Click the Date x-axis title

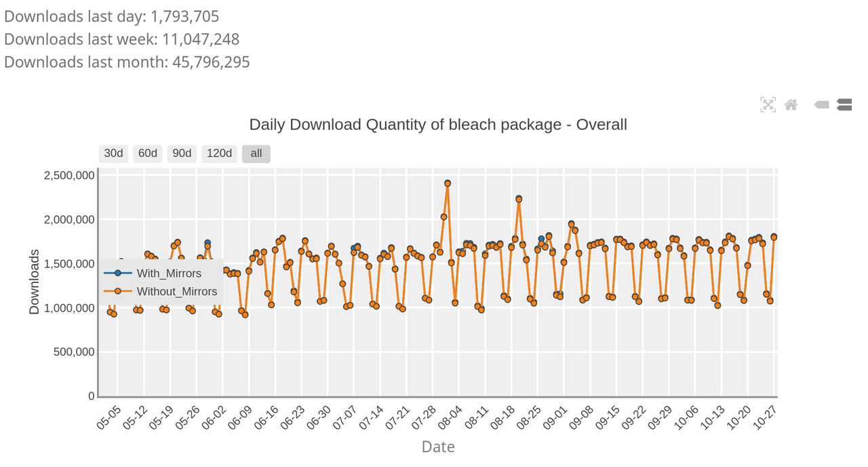438,447
